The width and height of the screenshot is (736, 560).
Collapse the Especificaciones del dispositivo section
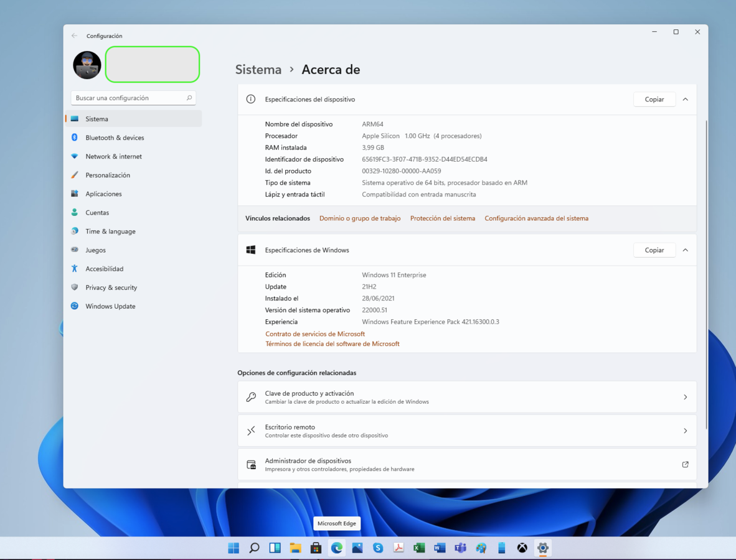pos(686,99)
